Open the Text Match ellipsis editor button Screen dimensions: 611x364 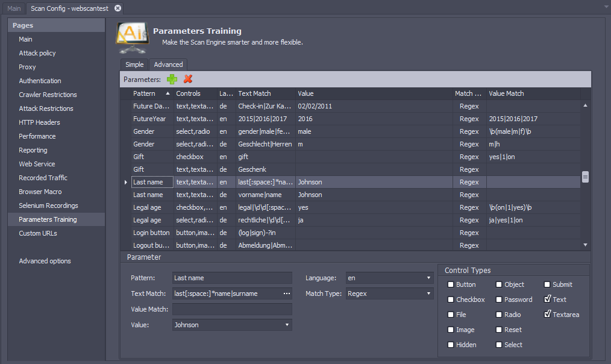point(287,293)
